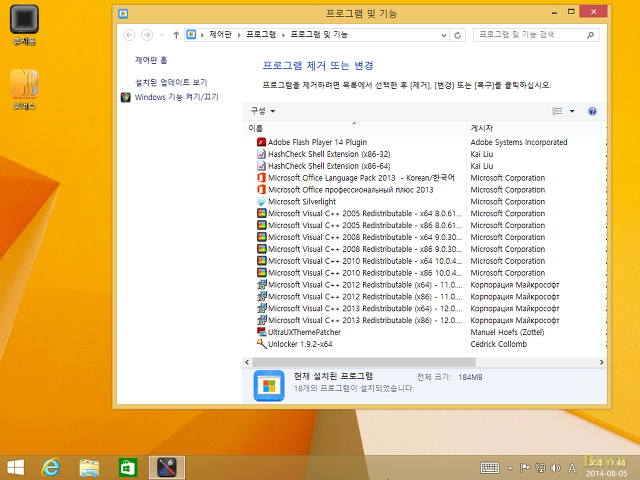This screenshot has width=640, height=480.
Task: Click the horizontal scrollbar thumb
Action: (364, 362)
